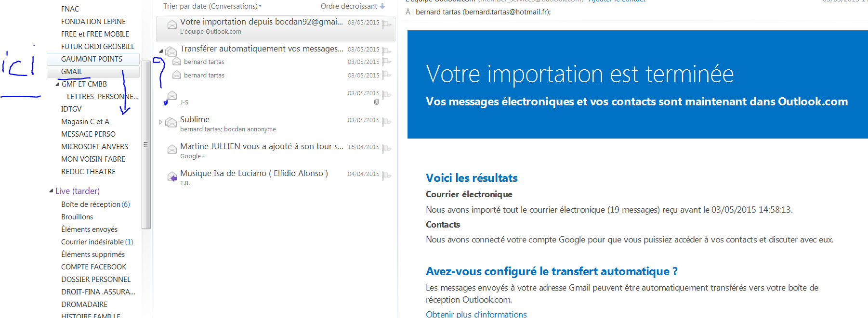Click the paperclip attachment icon on the J-S message
868x318 pixels.
click(x=376, y=102)
